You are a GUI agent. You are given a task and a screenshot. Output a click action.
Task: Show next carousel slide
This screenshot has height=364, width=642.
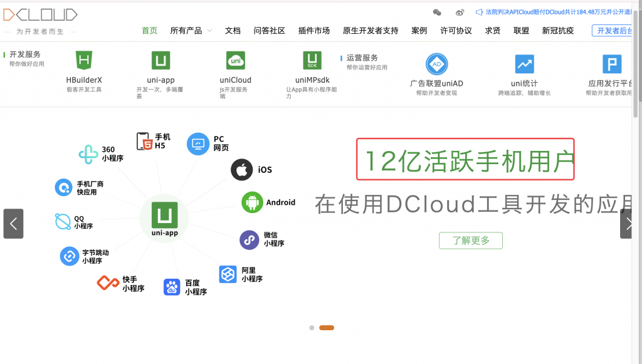[x=626, y=224]
